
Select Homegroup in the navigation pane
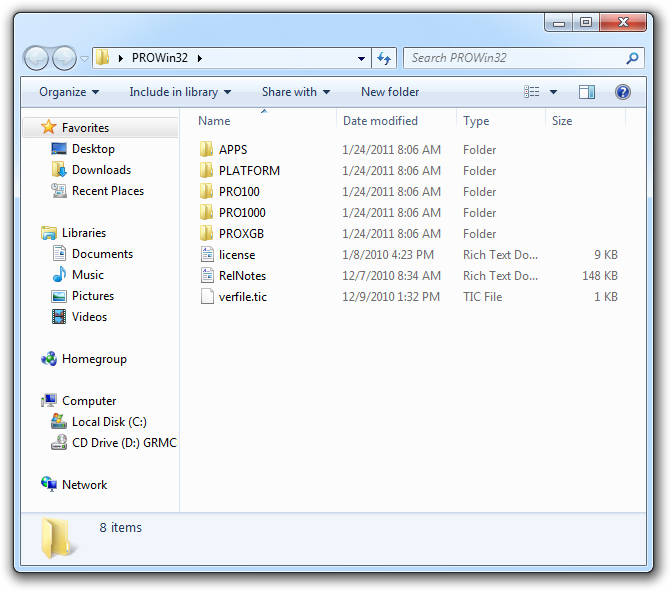tap(84, 359)
